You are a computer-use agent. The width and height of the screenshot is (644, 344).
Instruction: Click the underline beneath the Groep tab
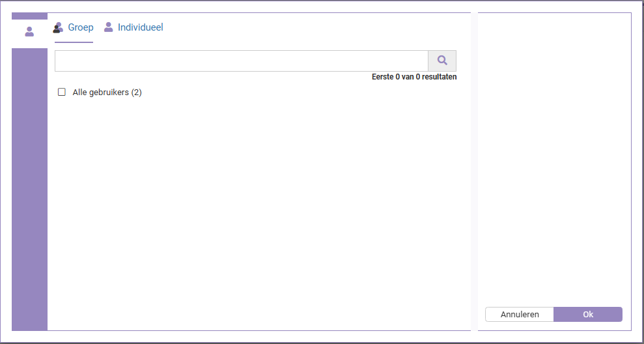click(74, 42)
